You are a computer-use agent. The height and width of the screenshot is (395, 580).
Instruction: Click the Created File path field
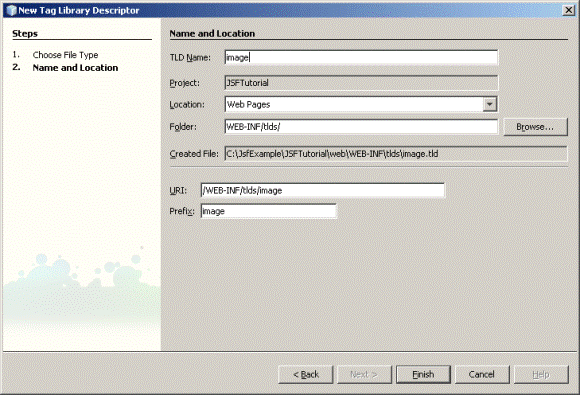tap(396, 154)
